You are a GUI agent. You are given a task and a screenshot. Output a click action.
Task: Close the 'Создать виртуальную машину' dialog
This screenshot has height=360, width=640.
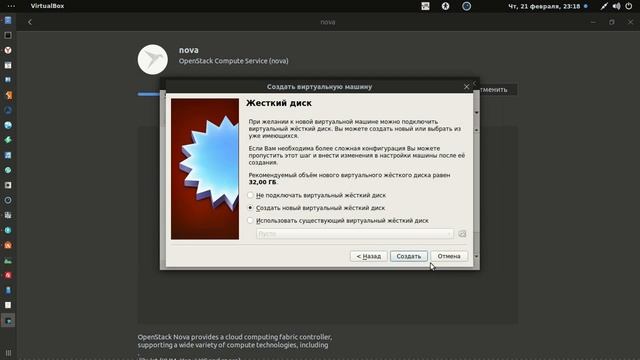point(466,87)
